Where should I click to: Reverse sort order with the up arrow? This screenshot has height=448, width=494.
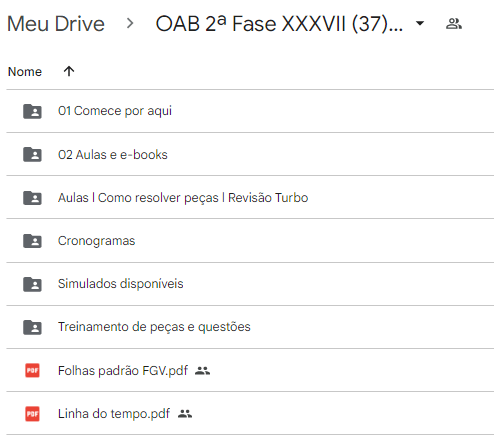(69, 71)
